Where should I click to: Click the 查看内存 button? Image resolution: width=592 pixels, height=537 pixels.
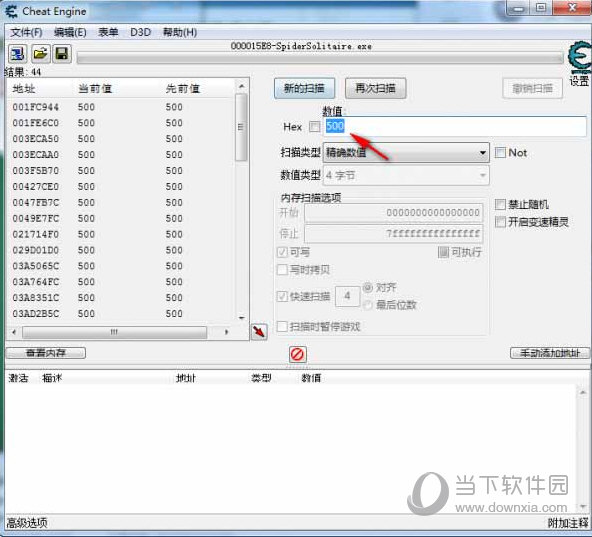click(46, 353)
